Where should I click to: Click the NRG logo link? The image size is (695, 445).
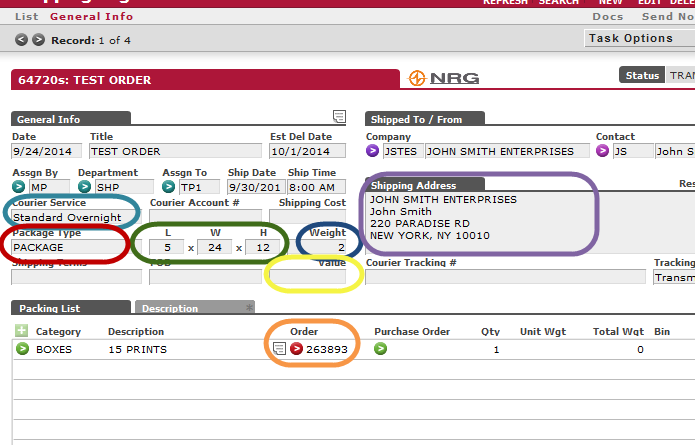444,78
